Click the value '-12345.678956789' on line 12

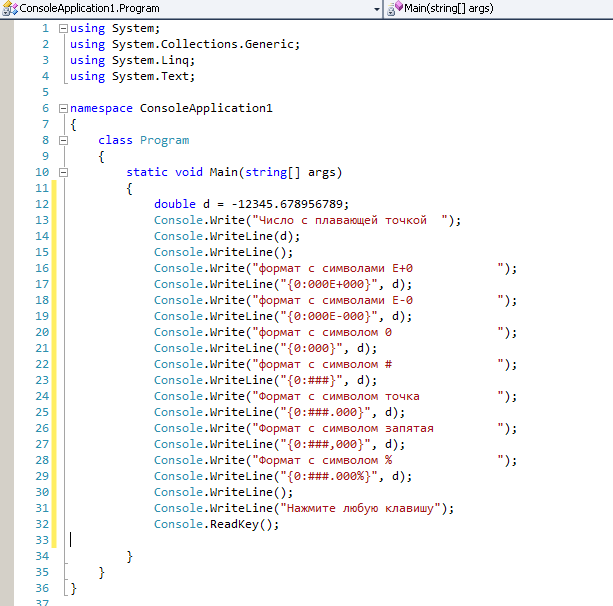point(287,204)
